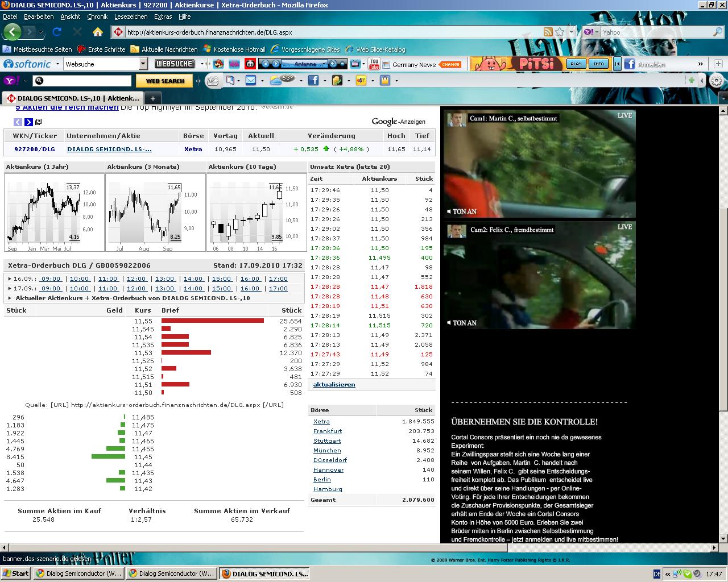Open the Bearbeiten menu
The height and width of the screenshot is (582, 728).
(x=39, y=16)
